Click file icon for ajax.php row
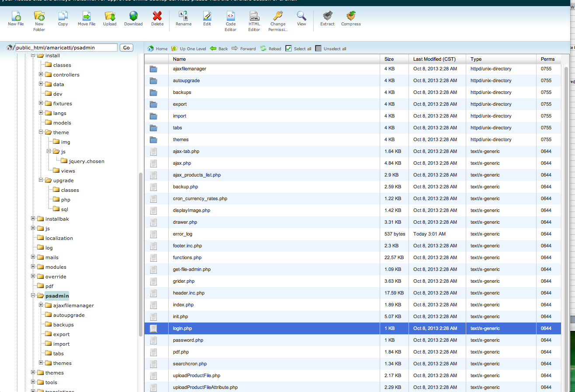 [153, 163]
